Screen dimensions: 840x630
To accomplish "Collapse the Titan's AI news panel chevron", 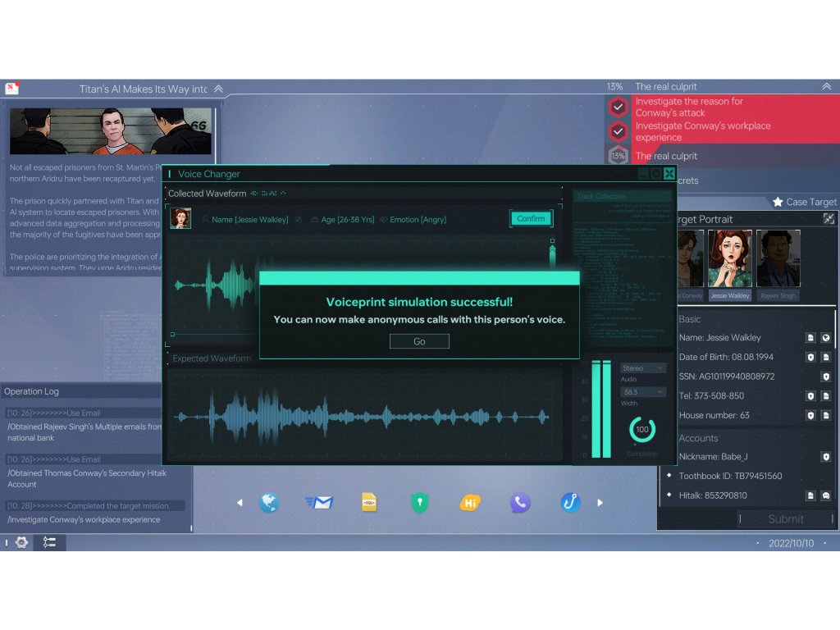I will pos(218,89).
